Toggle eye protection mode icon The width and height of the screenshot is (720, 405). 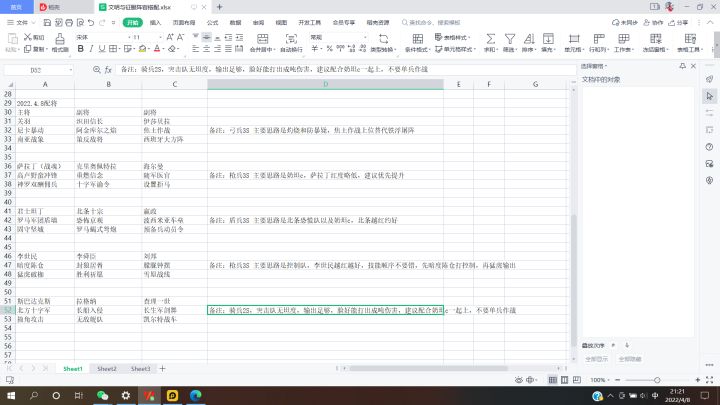pyautogui.click(x=518, y=380)
